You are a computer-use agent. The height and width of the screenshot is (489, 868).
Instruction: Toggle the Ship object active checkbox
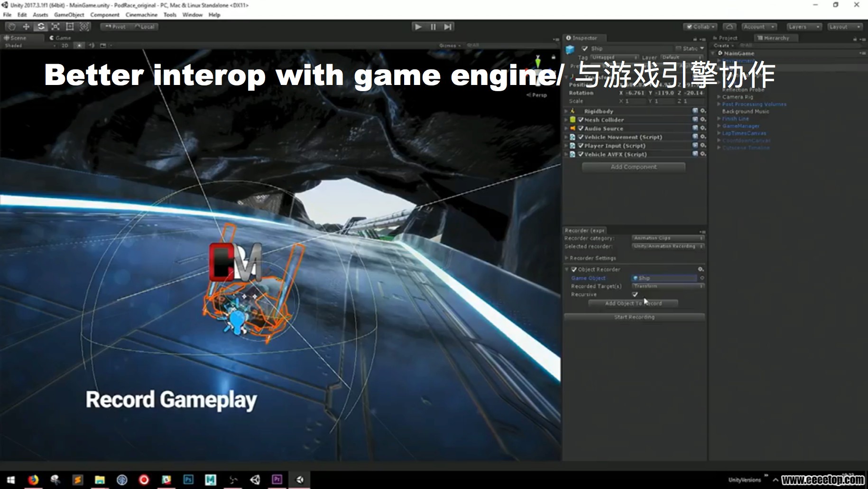point(584,48)
